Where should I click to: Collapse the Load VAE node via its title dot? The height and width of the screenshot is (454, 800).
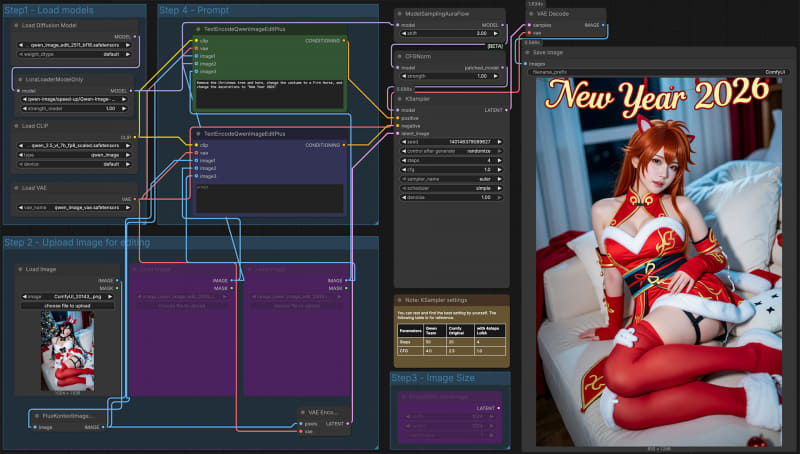click(x=16, y=188)
